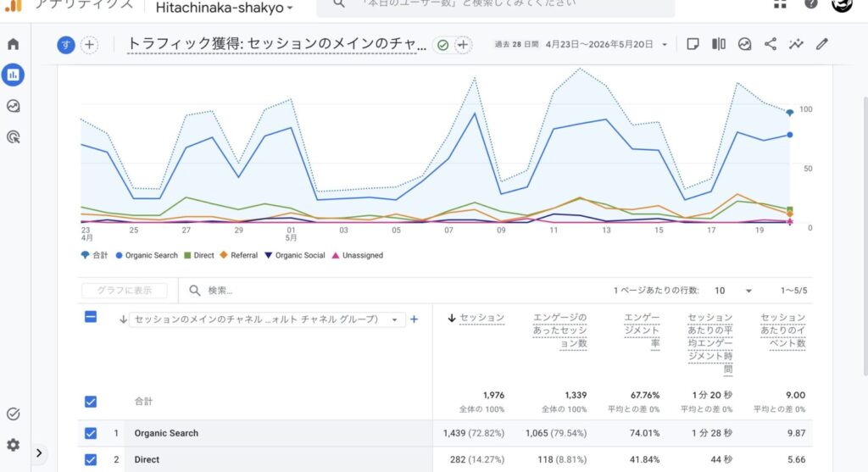The image size is (868, 472).
Task: Uncheck the Organic Search row checkbox
Action: coord(91,433)
